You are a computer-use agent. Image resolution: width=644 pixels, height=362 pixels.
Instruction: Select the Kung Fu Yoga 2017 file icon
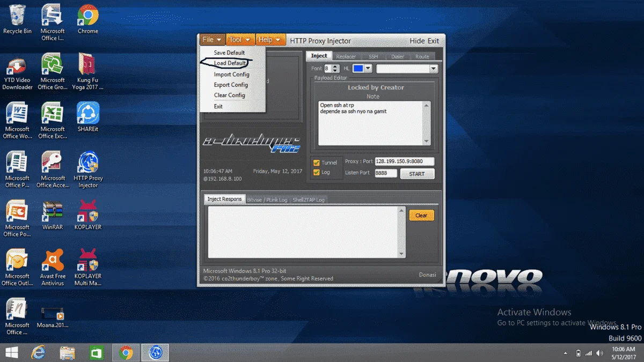point(87,71)
